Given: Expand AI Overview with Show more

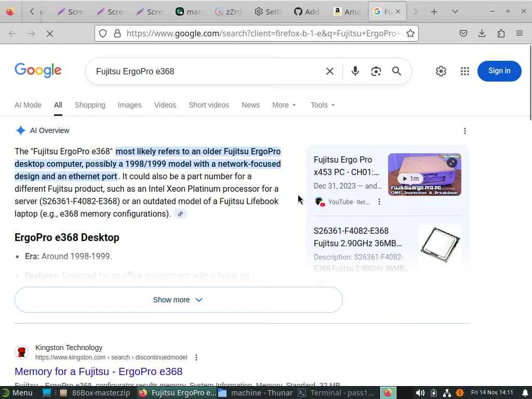Looking at the screenshot, I should [x=179, y=300].
